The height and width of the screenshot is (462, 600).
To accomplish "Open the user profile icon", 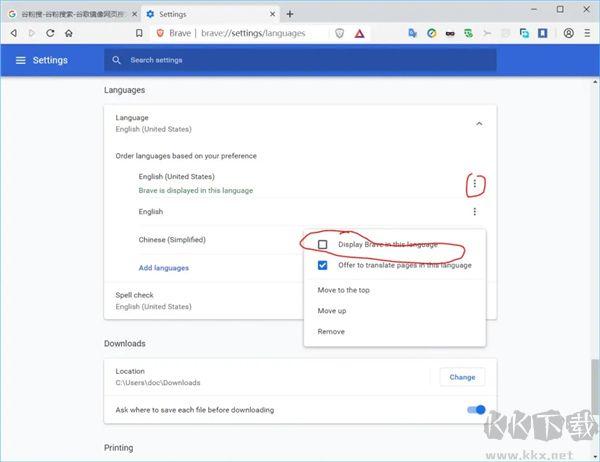I will click(x=569, y=33).
